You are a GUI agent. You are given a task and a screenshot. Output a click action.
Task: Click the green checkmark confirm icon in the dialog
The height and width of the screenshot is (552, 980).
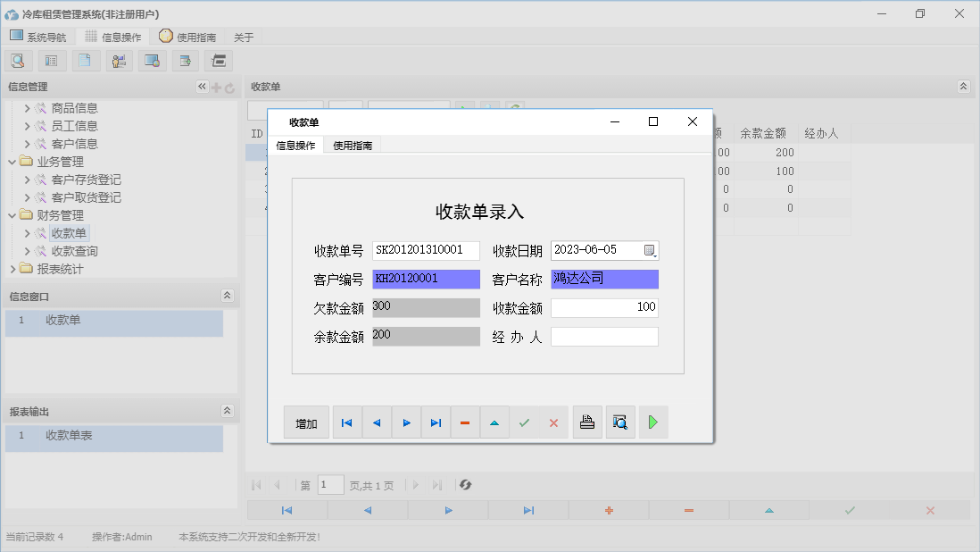pos(525,422)
